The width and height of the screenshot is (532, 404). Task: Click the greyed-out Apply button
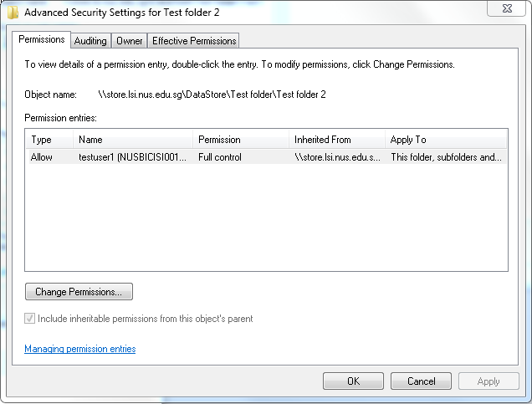click(x=489, y=381)
